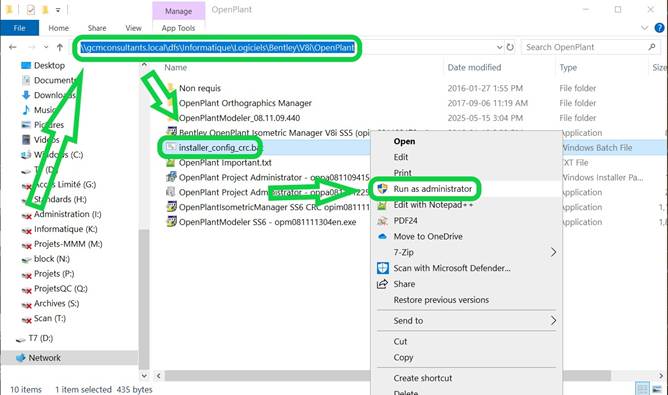The image size is (668, 395).
Task: Switch to the Home ribbon tab
Action: pyautogui.click(x=58, y=28)
